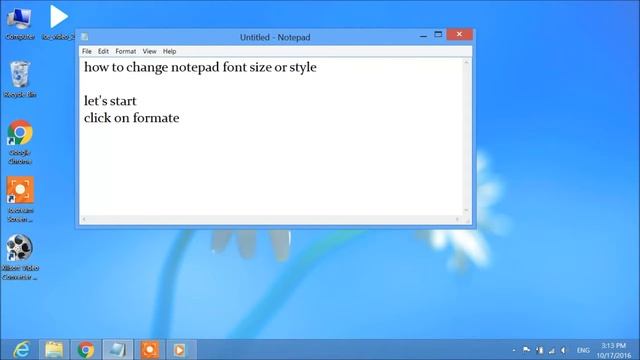Screen dimensions: 640x360
Task: Open the Edit menu in Notepad
Action: click(103, 51)
